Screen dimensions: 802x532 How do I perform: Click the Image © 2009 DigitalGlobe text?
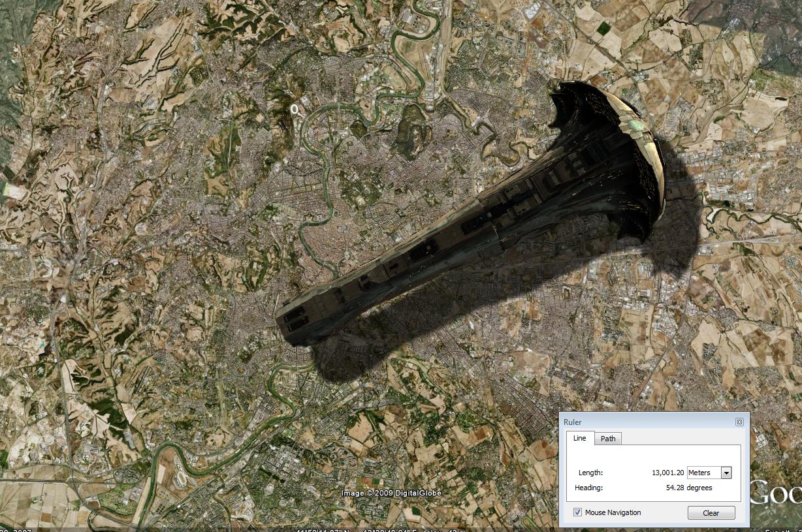tap(391, 493)
